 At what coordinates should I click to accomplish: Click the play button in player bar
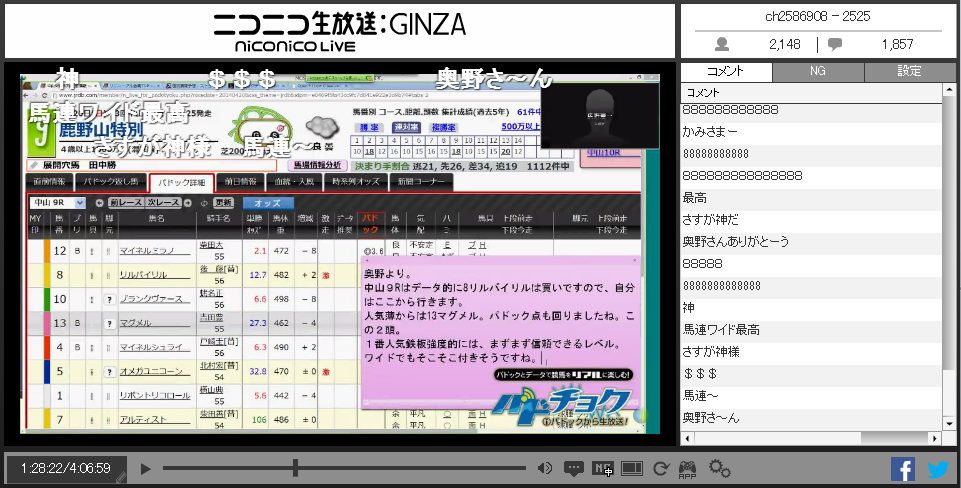(145, 469)
